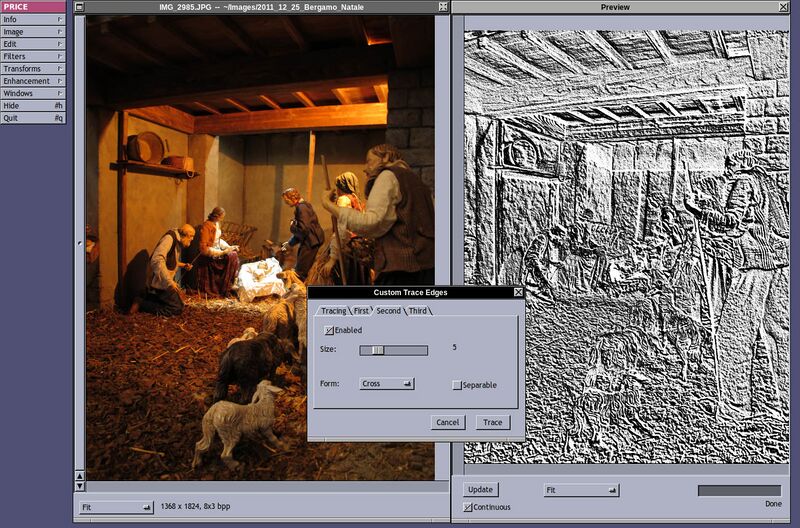Select the Second tab
The image size is (800, 528).
(388, 311)
